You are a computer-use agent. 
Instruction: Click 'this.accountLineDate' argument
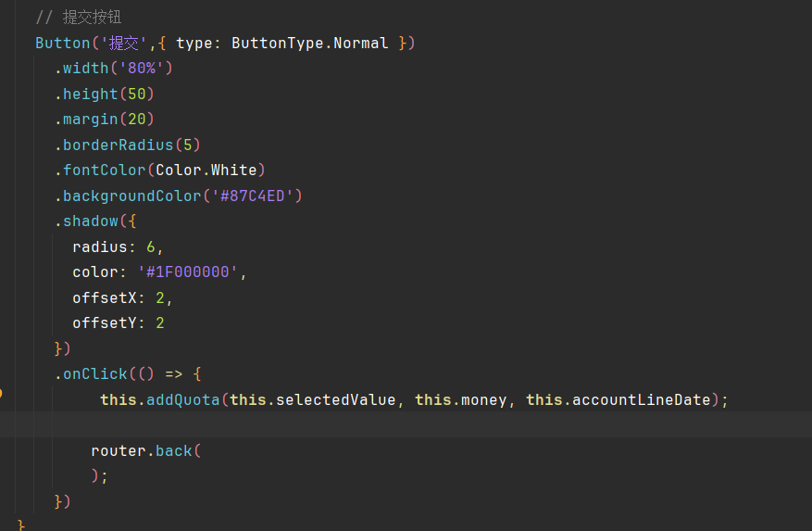coord(618,399)
